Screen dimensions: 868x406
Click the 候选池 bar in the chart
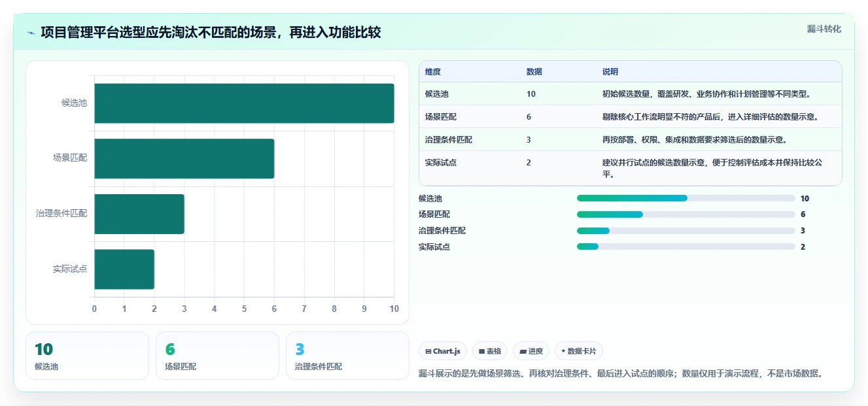tap(244, 103)
